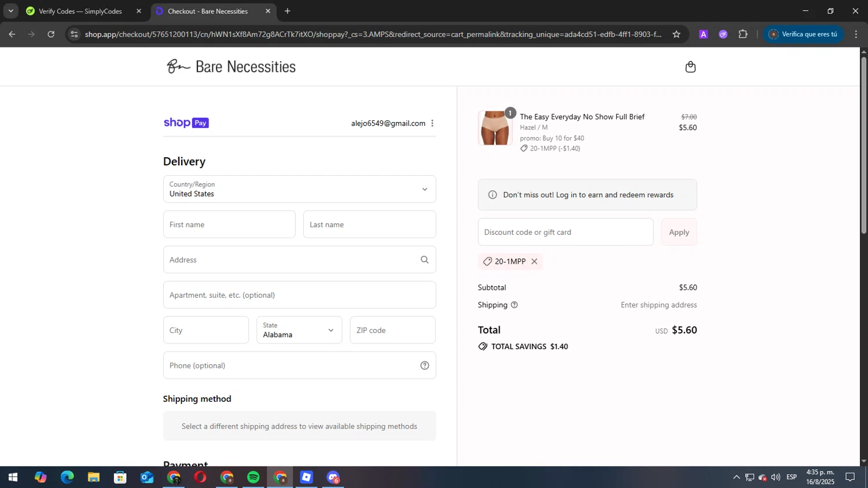Click the ESP language indicator
This screenshot has height=488, width=868.
pos(792,477)
